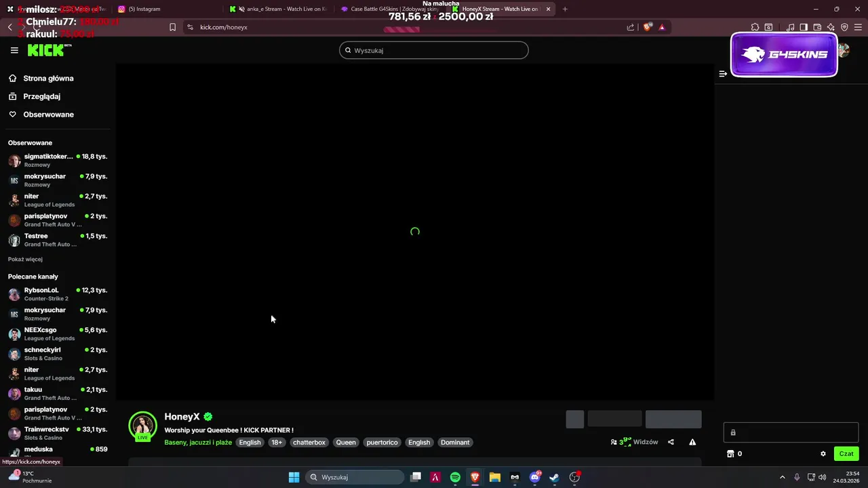Show hidden system tray icons
868x488 pixels.
click(782, 477)
